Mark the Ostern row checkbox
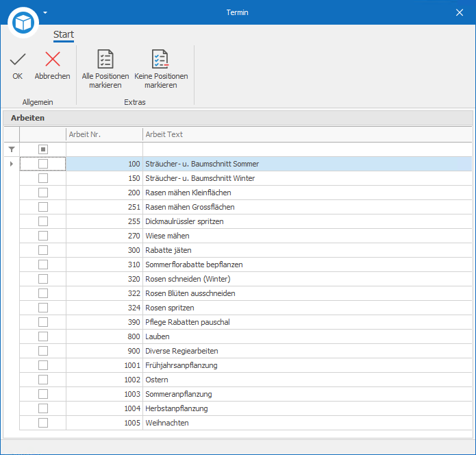The image size is (476, 455). click(43, 380)
